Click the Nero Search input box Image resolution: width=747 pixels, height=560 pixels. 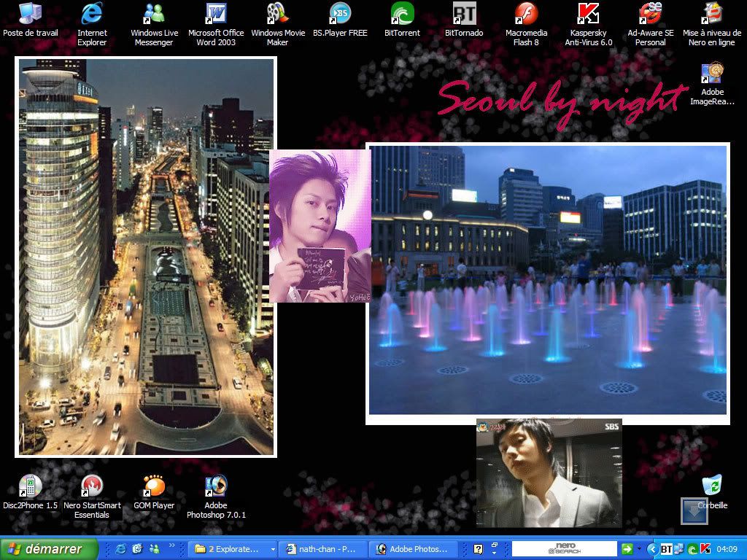pos(564,549)
